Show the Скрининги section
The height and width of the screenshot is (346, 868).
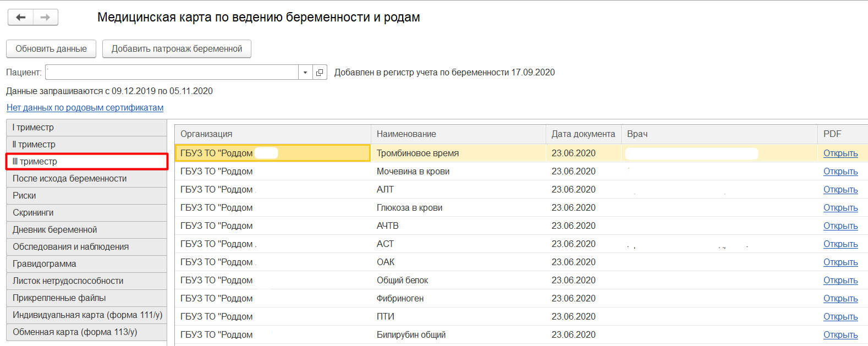[x=86, y=213]
